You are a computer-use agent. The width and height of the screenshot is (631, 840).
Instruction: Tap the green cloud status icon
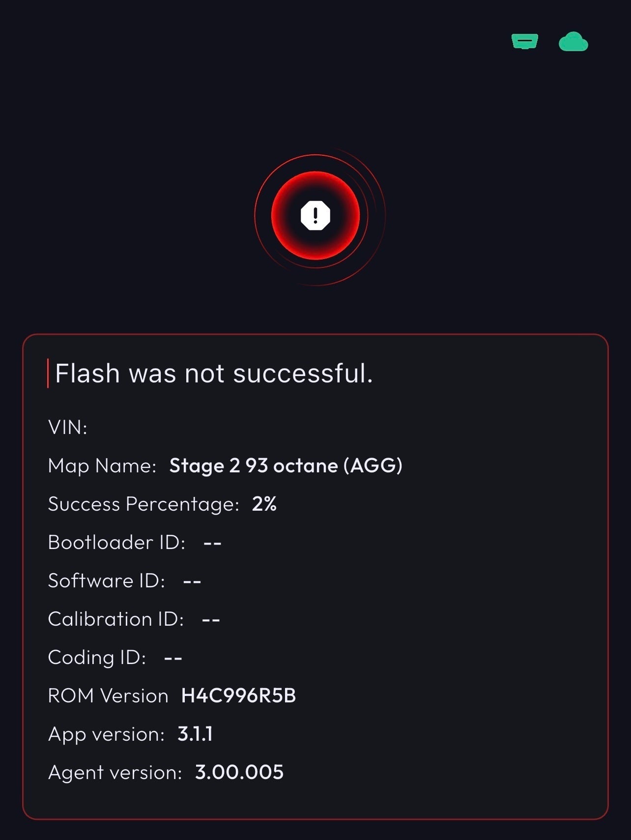[574, 42]
